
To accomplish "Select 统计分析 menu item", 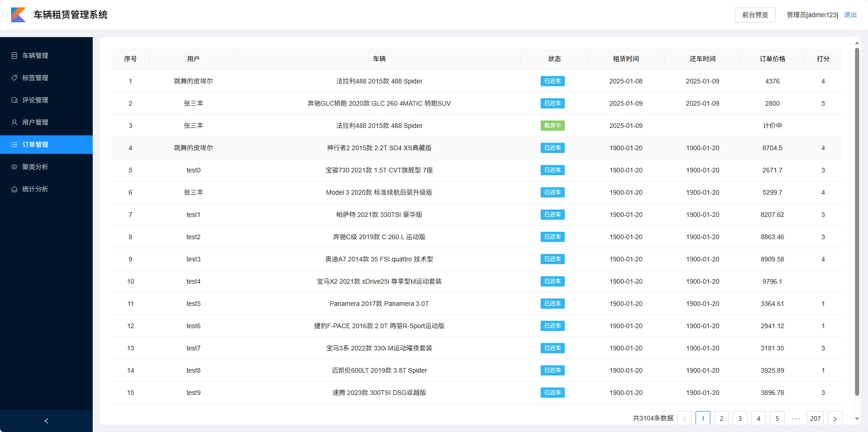I will pyautogui.click(x=46, y=189).
